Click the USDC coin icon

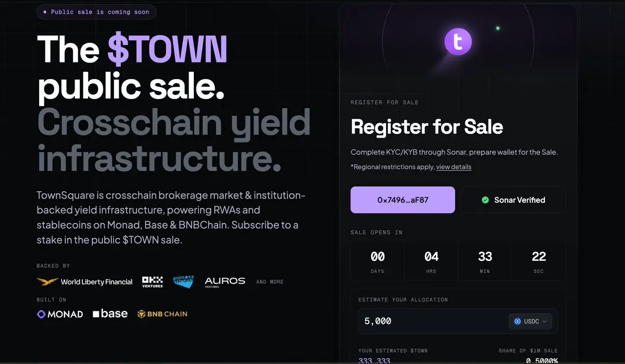click(517, 321)
